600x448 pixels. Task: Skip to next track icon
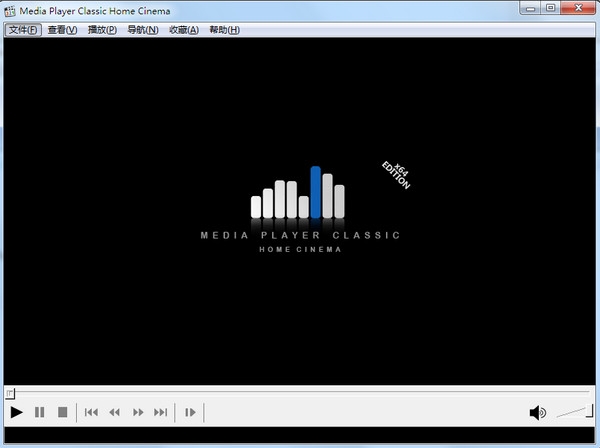pos(161,412)
